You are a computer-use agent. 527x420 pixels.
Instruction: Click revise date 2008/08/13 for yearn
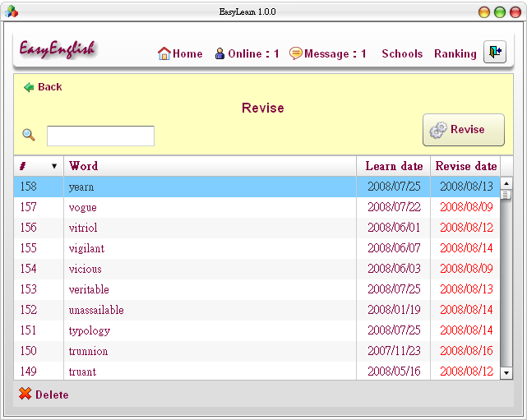(466, 186)
